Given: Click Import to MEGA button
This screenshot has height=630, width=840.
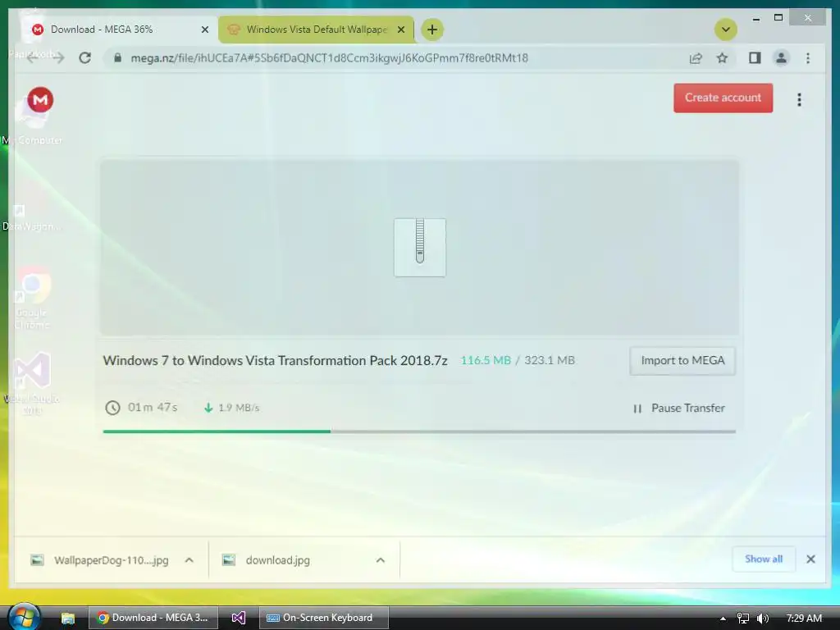Looking at the screenshot, I should pyautogui.click(x=682, y=361).
